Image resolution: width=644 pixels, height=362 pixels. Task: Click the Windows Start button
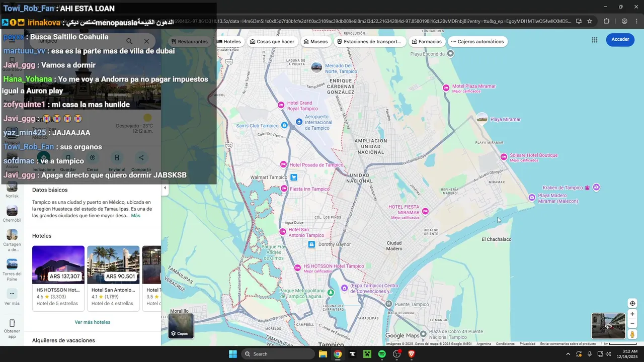[x=233, y=354]
